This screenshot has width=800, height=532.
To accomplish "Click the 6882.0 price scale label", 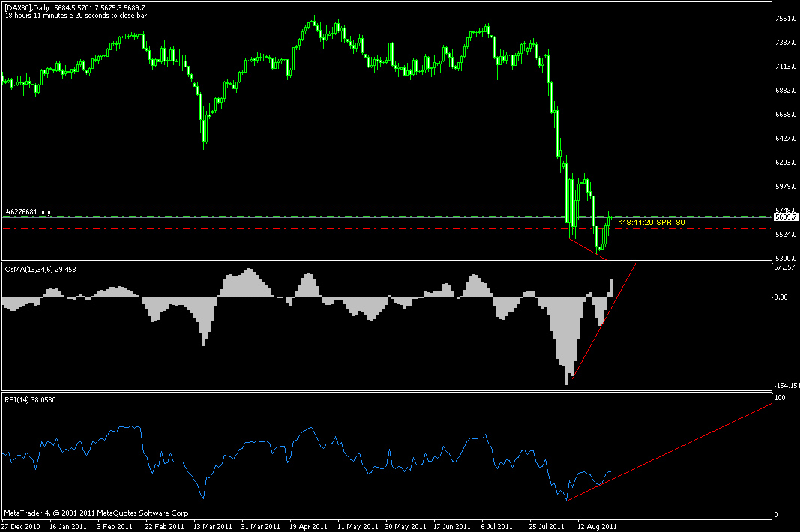I will click(x=786, y=91).
